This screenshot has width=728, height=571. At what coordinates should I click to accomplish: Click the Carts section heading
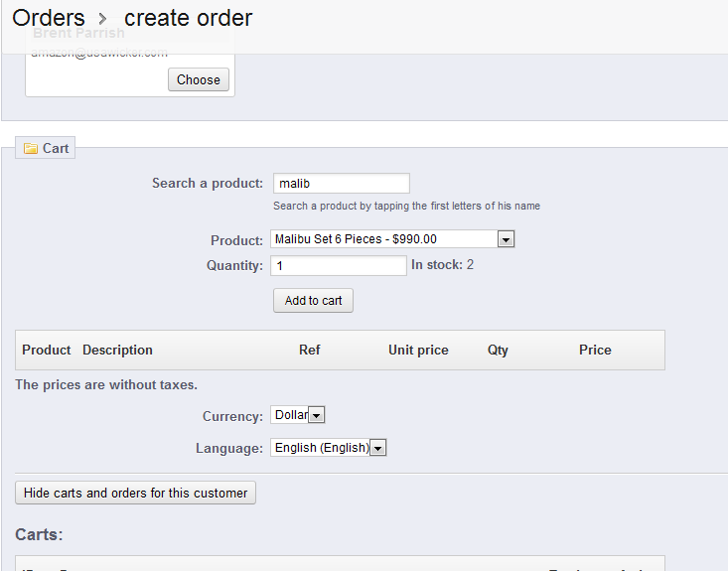tap(39, 535)
